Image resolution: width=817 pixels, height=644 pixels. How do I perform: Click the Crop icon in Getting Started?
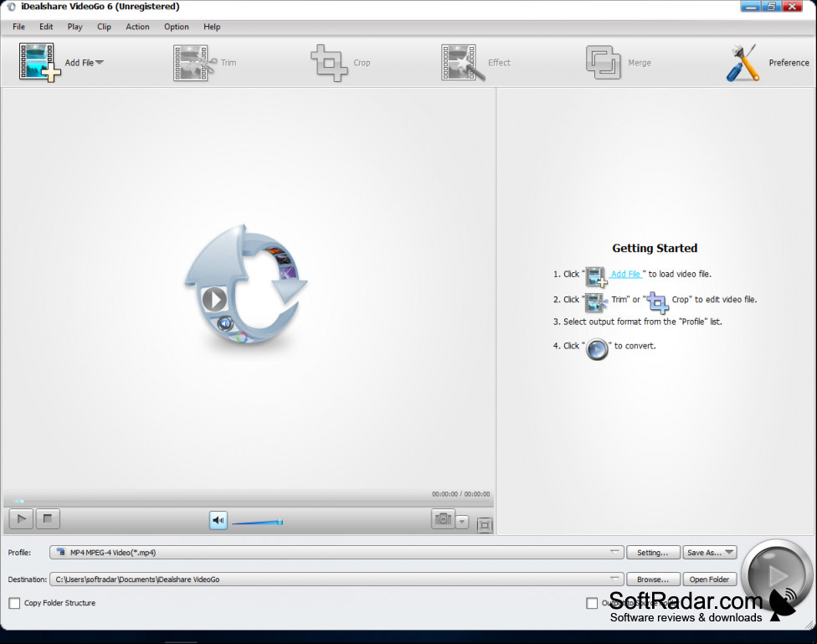point(658,302)
